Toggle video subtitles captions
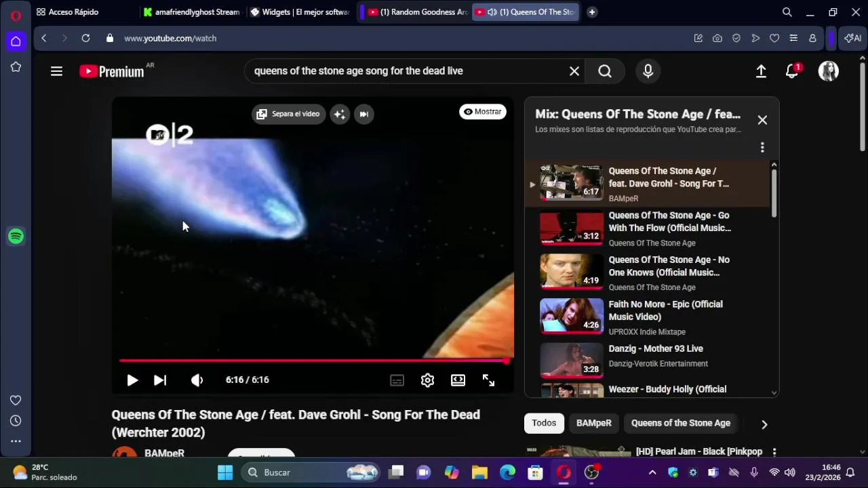This screenshot has width=868, height=488. point(397,380)
